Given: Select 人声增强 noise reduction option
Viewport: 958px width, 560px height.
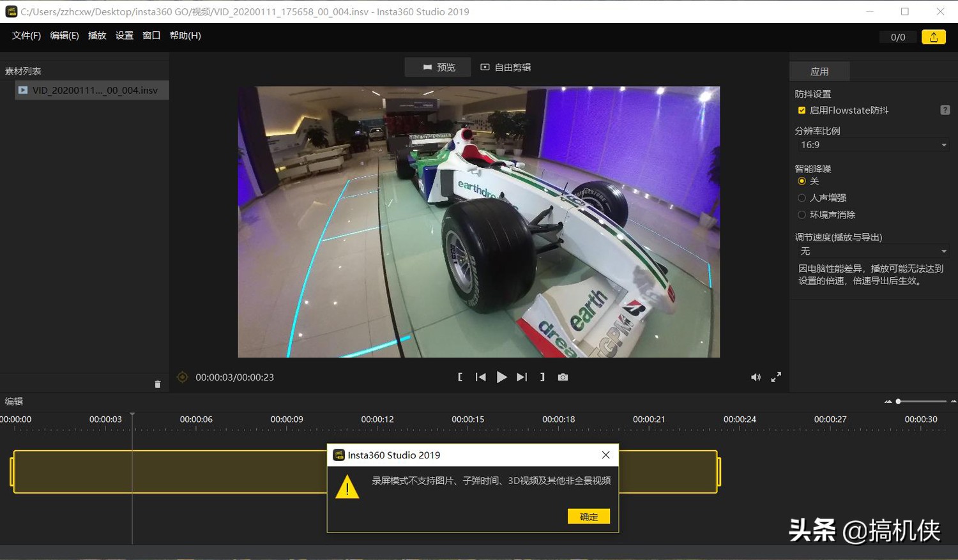Looking at the screenshot, I should click(x=802, y=198).
